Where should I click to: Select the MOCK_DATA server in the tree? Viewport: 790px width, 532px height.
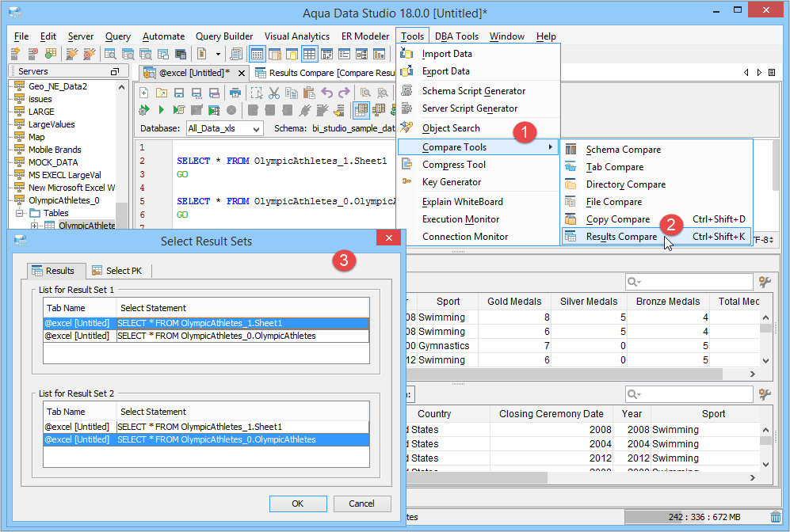point(53,162)
